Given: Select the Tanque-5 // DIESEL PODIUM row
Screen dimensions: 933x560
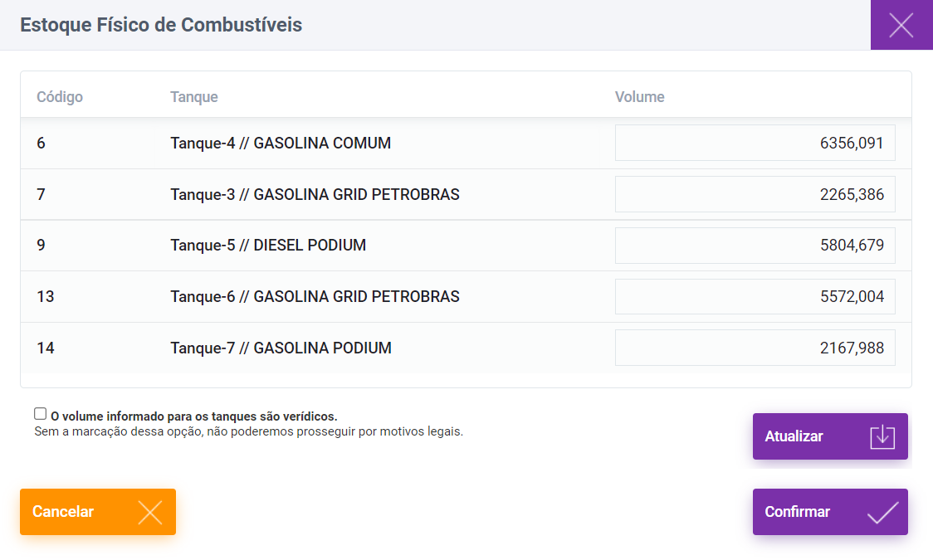Looking at the screenshot, I should 466,246.
